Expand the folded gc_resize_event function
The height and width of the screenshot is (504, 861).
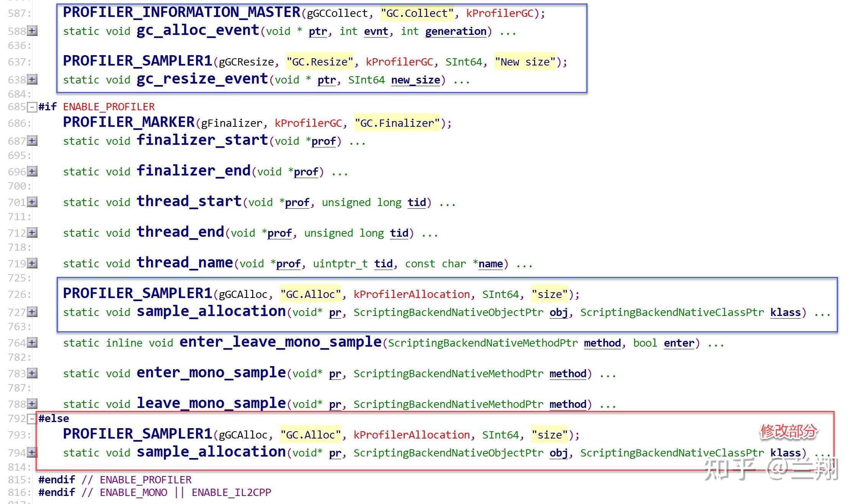[x=33, y=79]
